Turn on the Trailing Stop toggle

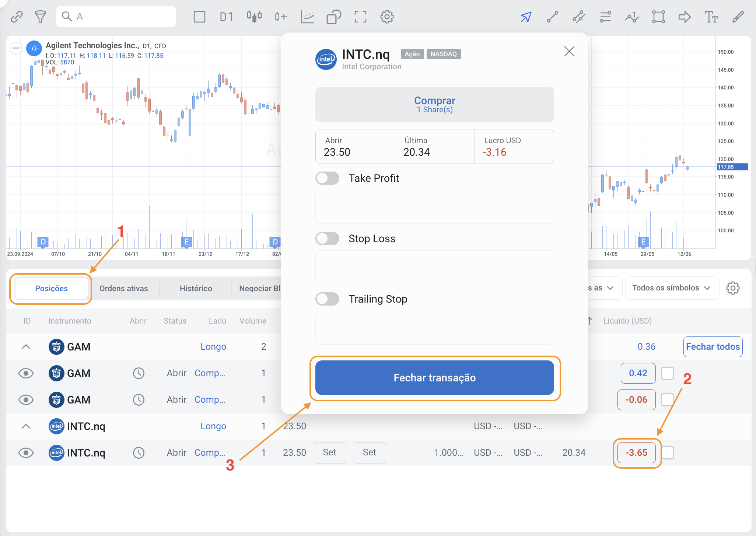(327, 299)
